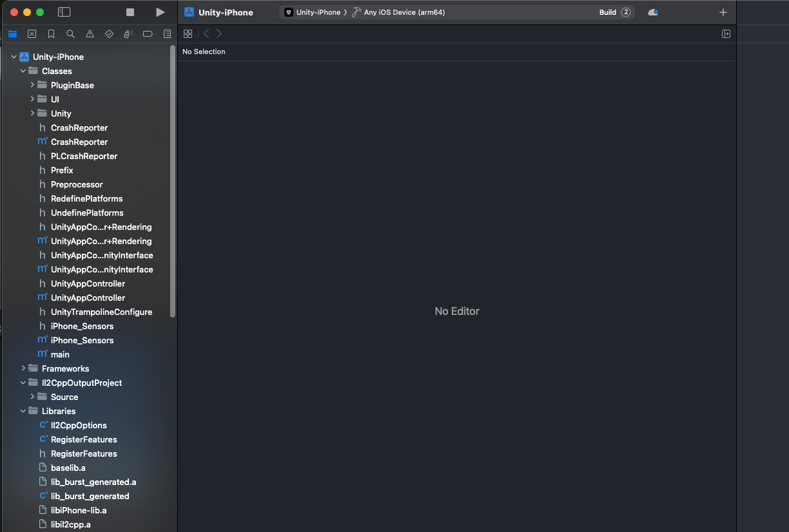Open the Report navigator tab
The height and width of the screenshot is (532, 789).
pos(167,34)
